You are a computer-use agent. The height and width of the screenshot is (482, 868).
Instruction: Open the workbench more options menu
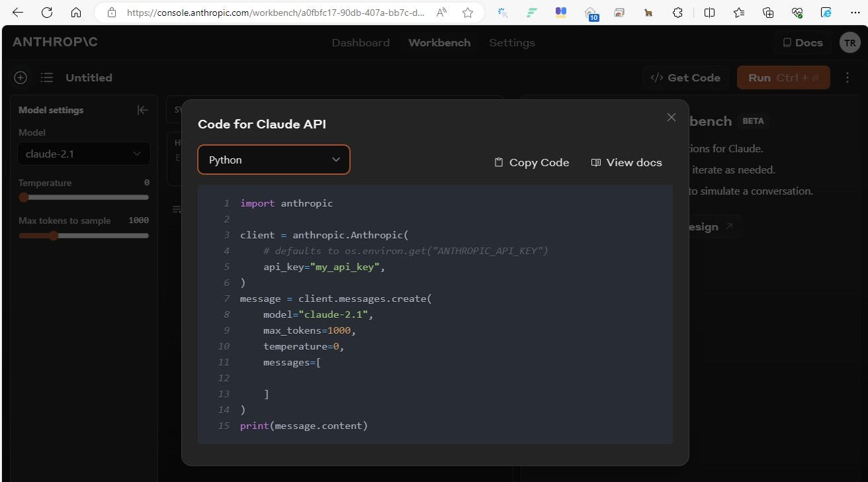coord(847,77)
